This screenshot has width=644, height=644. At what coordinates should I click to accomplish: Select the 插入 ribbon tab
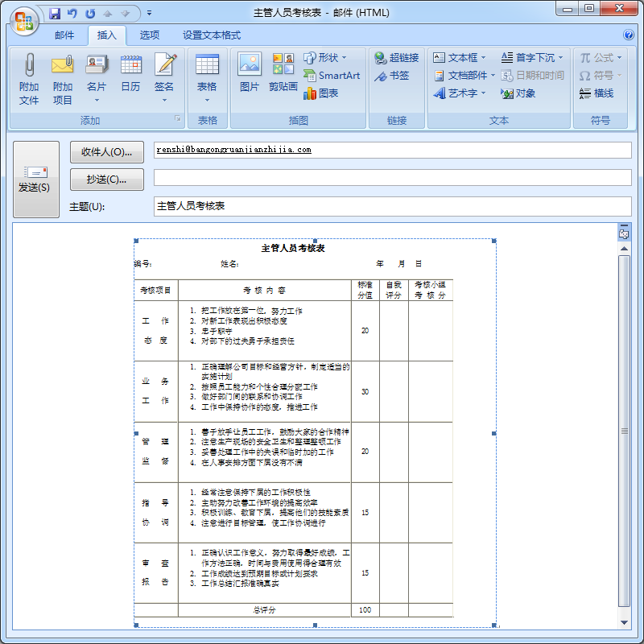(107, 35)
